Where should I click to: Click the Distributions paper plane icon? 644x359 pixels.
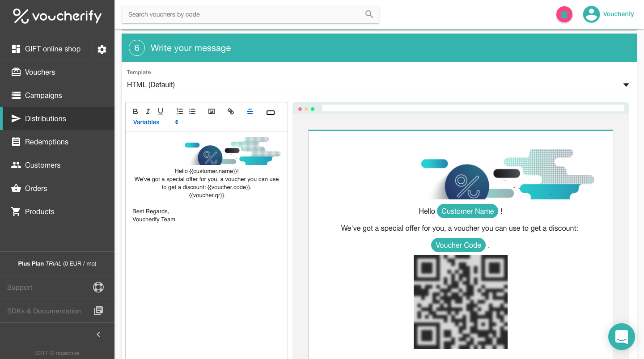click(x=16, y=118)
